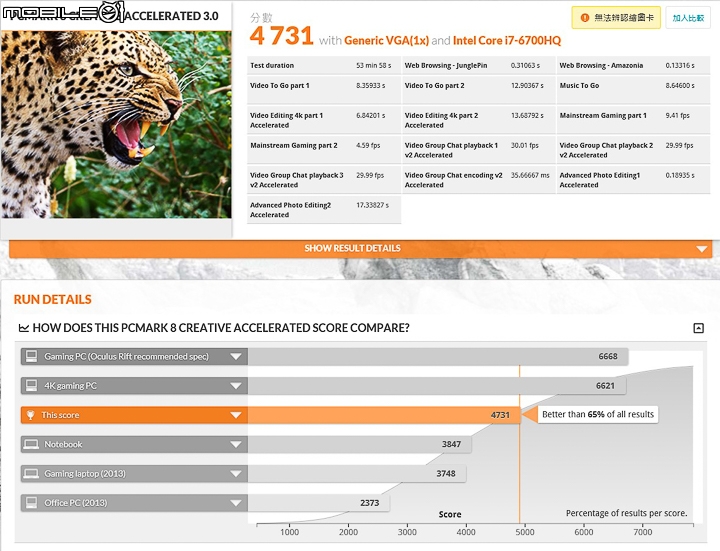Click the Music To Go result cell
The width and height of the screenshot is (720, 551).
633,90
